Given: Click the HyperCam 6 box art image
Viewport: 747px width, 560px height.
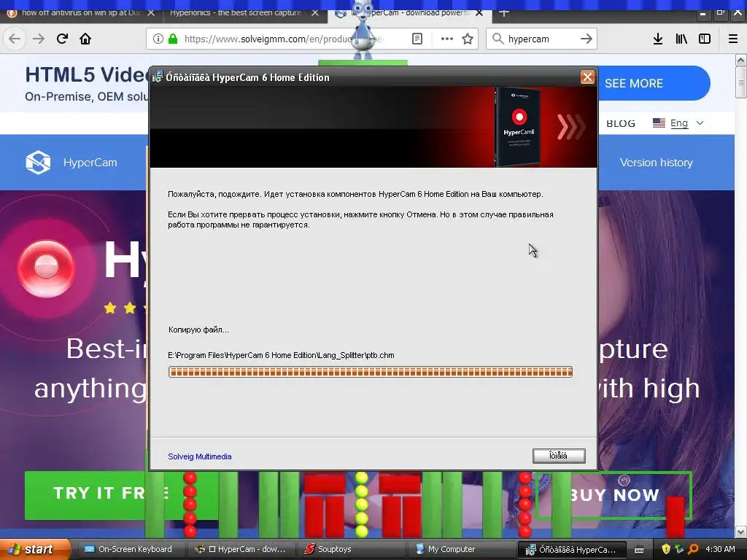Looking at the screenshot, I should tap(517, 127).
